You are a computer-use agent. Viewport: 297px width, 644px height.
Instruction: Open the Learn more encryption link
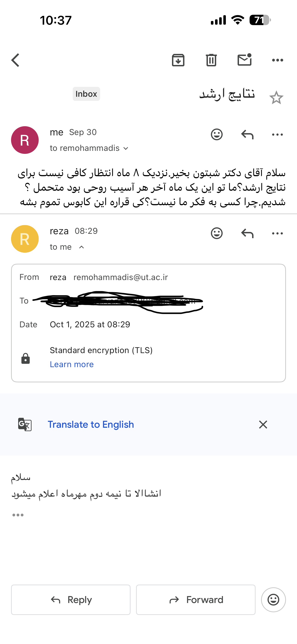72,364
